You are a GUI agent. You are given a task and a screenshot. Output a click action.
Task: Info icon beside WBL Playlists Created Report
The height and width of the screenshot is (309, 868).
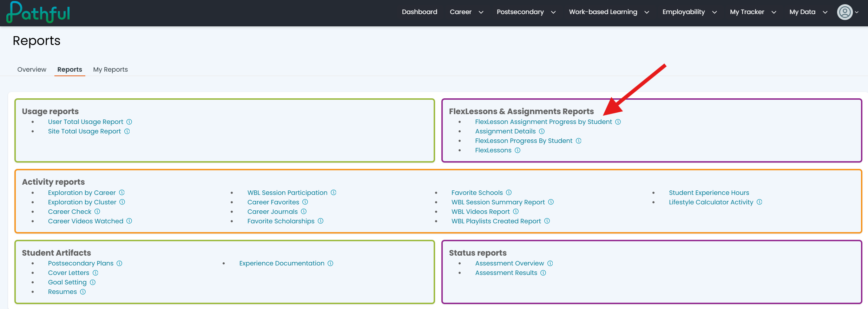(547, 221)
